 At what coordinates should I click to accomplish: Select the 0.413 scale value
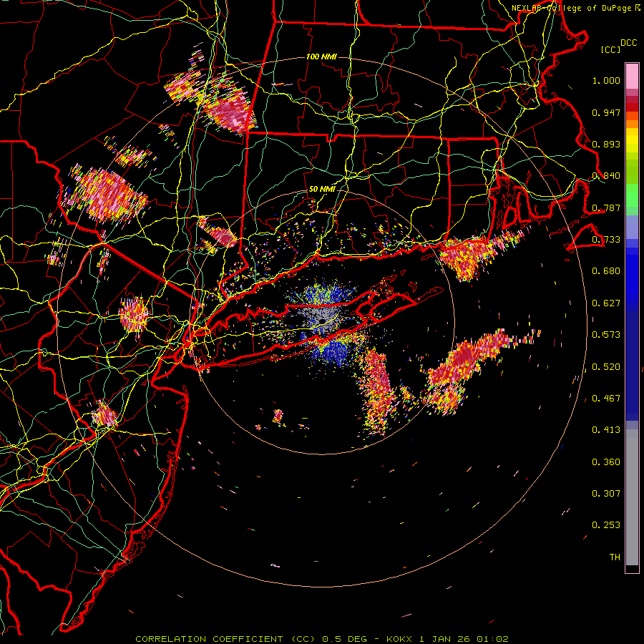[606, 430]
